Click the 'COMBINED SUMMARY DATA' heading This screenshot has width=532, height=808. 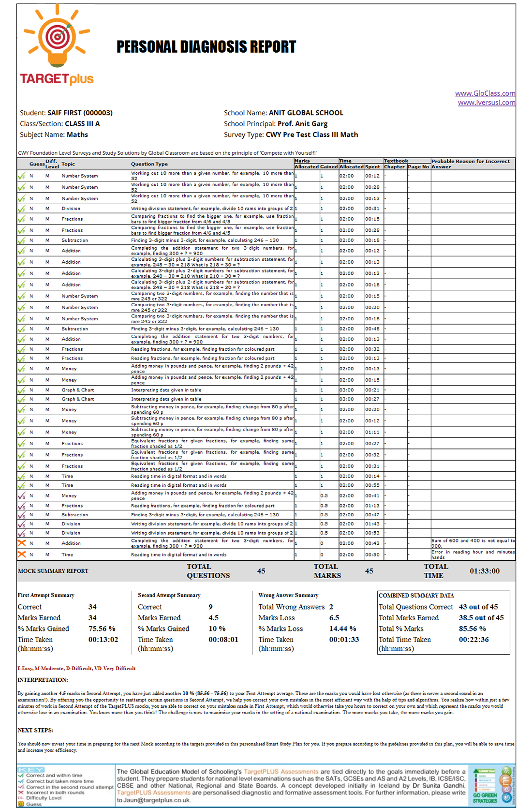point(416,596)
